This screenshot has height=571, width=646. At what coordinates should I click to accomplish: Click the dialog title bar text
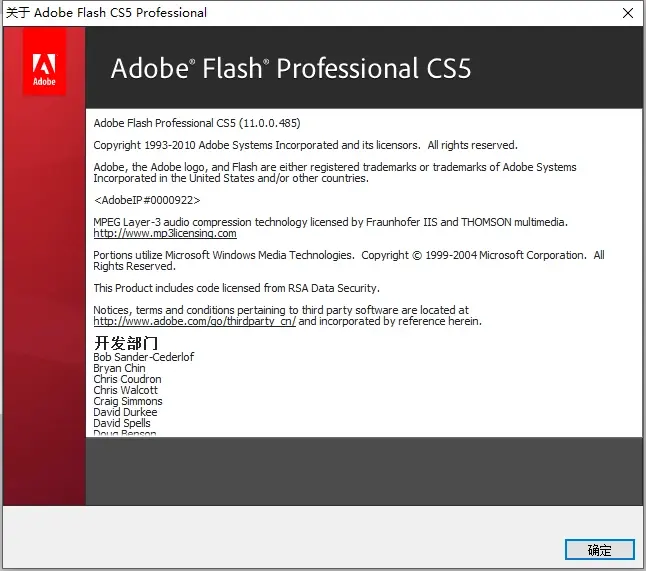click(x=107, y=13)
